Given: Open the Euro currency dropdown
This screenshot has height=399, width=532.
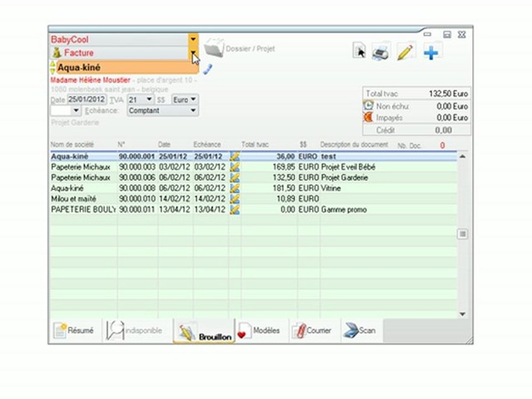Looking at the screenshot, I should pos(185,99).
